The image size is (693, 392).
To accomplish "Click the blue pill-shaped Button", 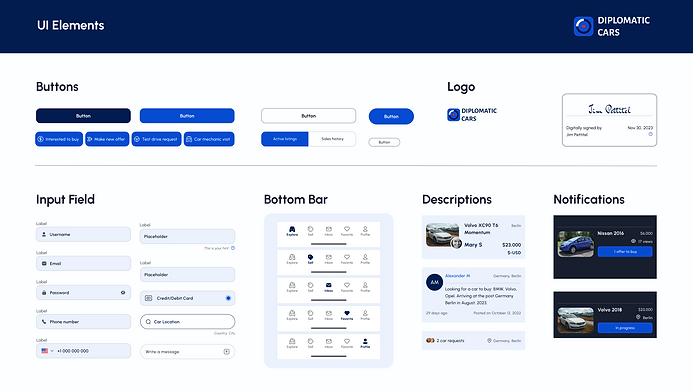I will pyautogui.click(x=391, y=116).
